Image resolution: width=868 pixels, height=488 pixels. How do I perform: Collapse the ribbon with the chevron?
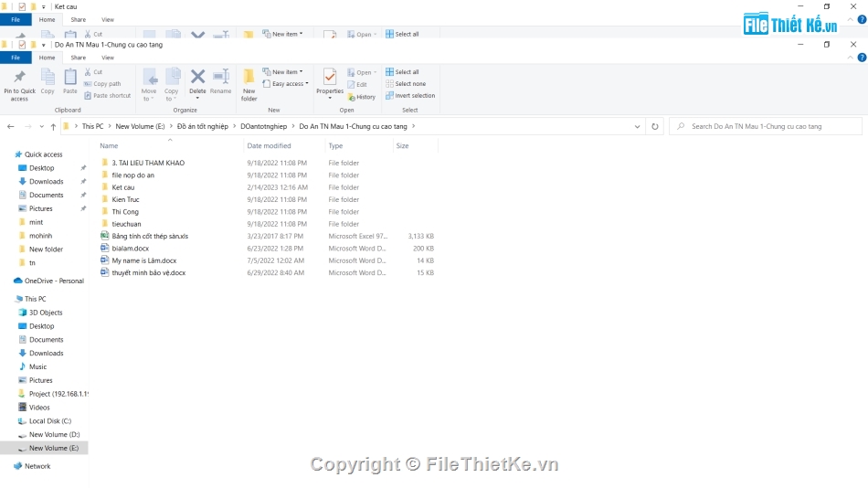pyautogui.click(x=851, y=58)
